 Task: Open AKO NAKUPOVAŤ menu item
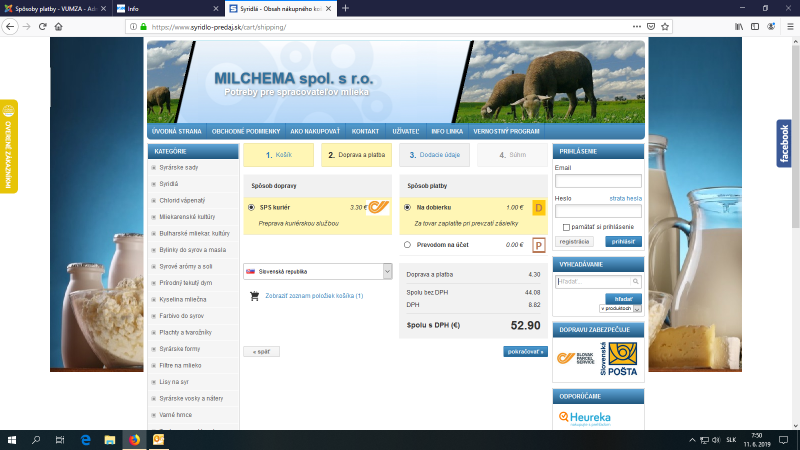(x=315, y=131)
